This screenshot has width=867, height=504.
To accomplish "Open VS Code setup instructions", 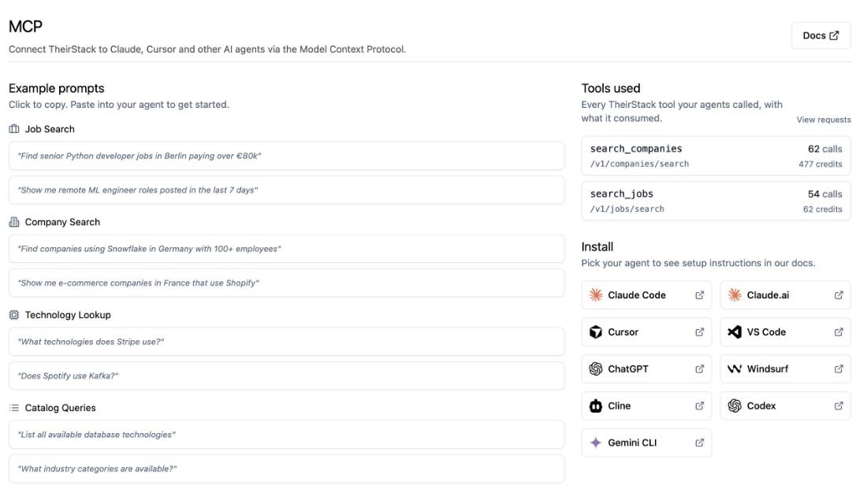I will tap(785, 332).
